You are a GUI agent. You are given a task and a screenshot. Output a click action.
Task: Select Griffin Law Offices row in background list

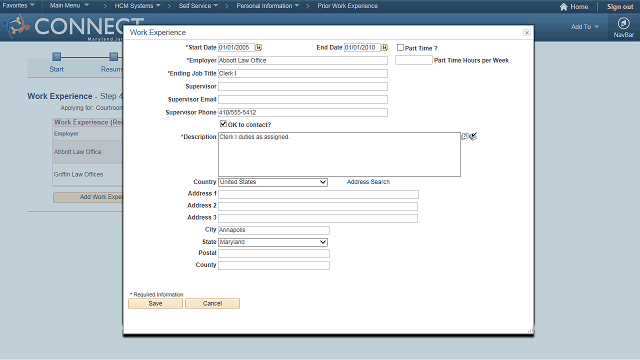(87, 175)
